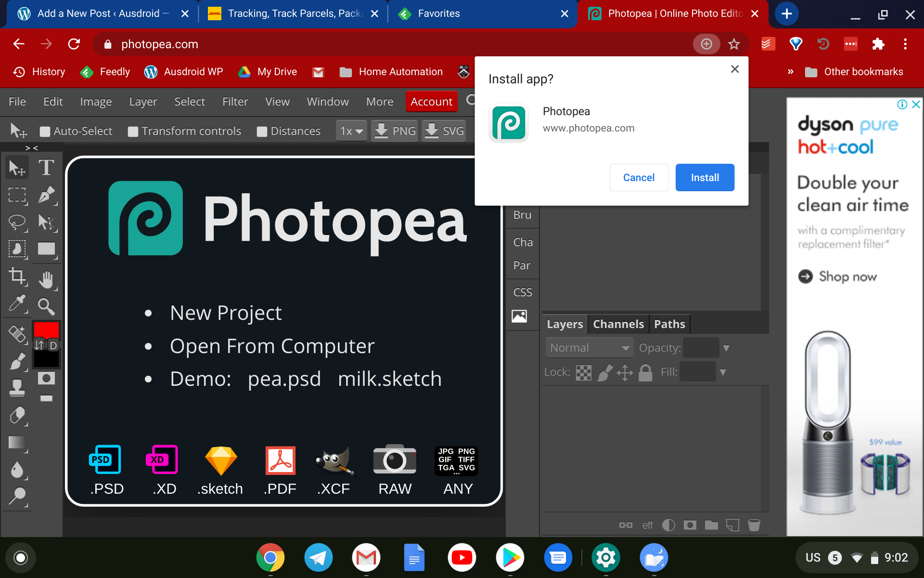This screenshot has width=924, height=578.
Task: Export as PNG button
Action: pos(395,131)
